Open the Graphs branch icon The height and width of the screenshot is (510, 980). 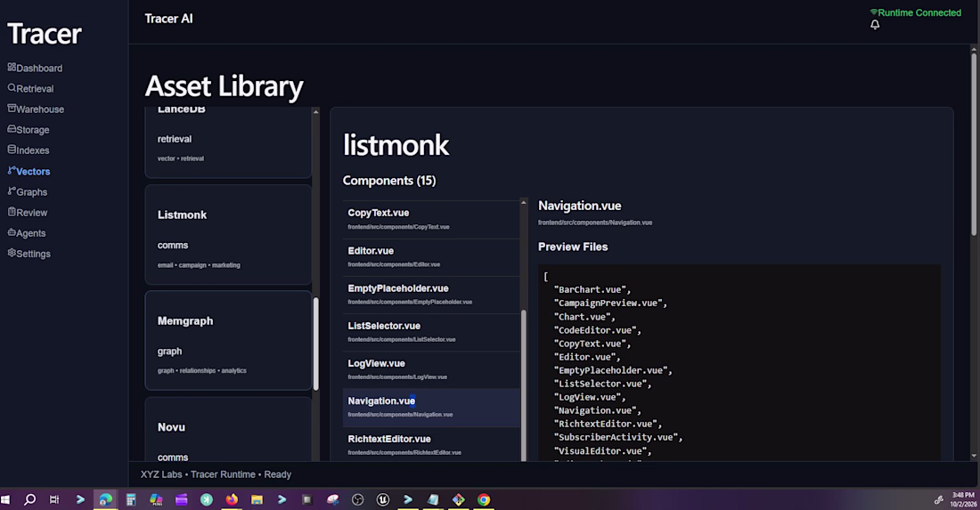click(x=12, y=191)
